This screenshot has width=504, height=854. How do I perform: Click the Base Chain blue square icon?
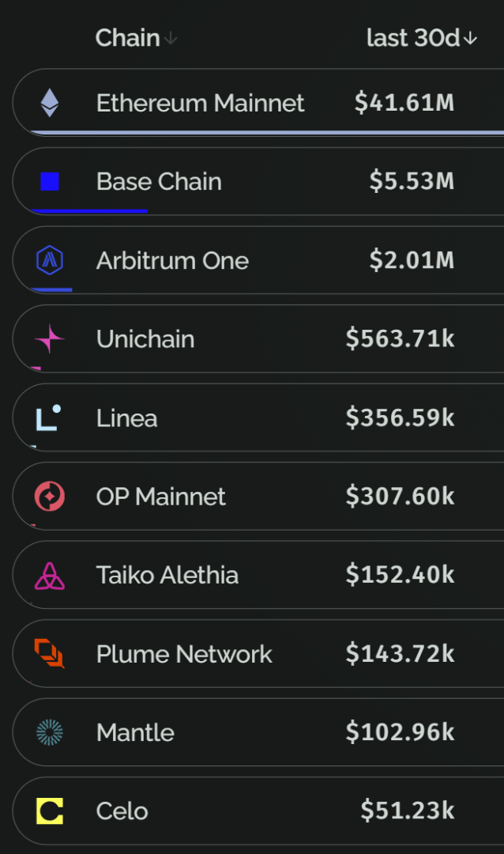[50, 181]
